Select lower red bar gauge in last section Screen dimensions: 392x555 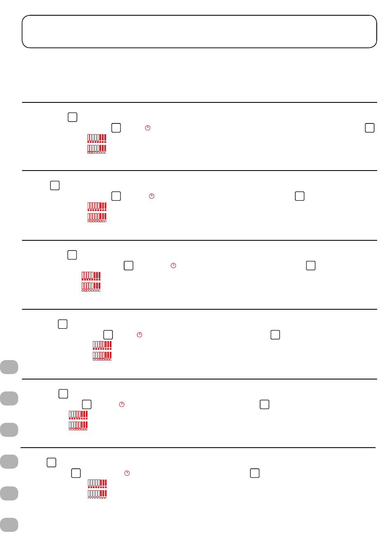[97, 494]
